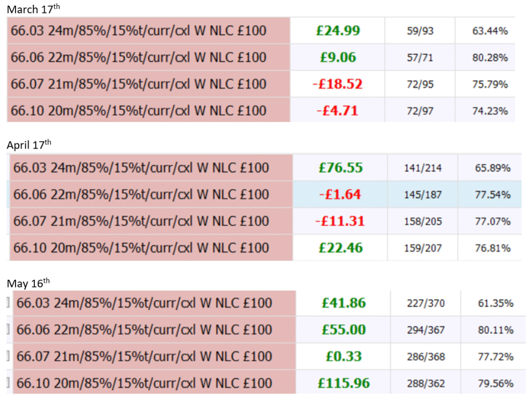Screen dimensions: 532x405
Task: Click the -£18.52 loss value
Action: pos(338,84)
